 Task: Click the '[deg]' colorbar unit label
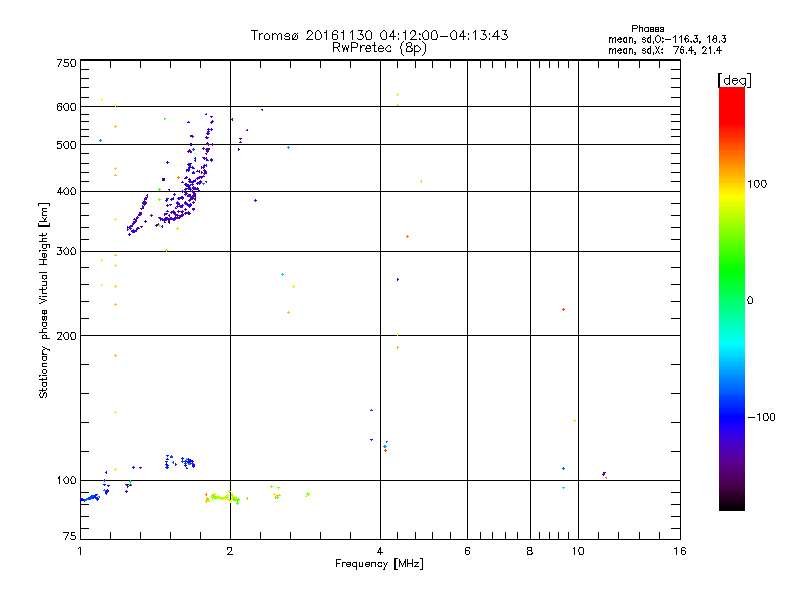click(734, 80)
